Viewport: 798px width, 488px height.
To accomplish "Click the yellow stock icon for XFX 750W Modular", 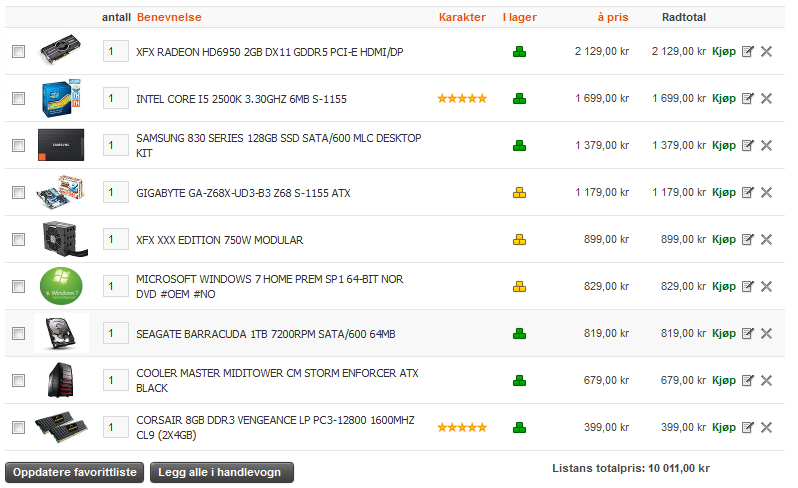I will [x=519, y=239].
